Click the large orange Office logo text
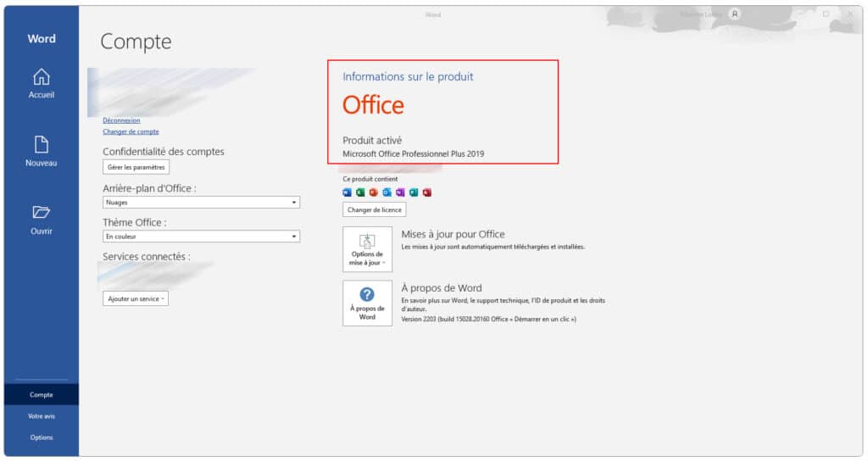 pos(373,105)
